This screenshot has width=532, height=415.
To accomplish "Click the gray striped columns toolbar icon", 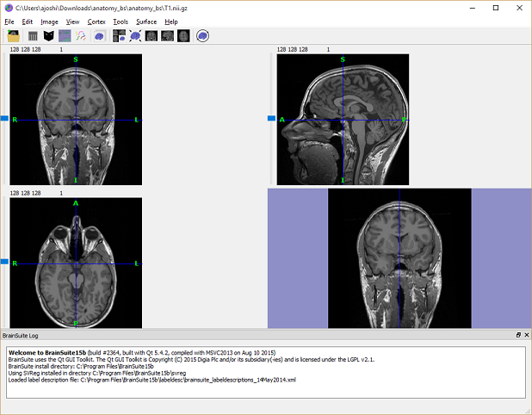I will click(x=33, y=36).
